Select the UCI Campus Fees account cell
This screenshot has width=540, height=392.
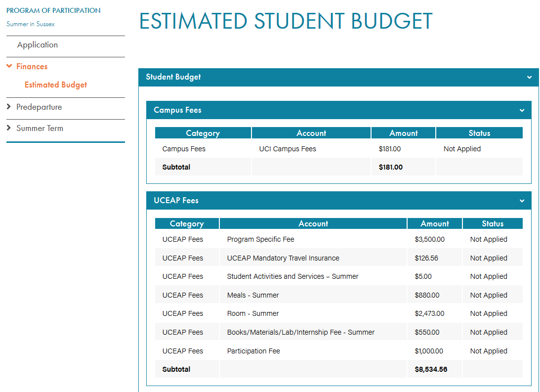point(288,149)
